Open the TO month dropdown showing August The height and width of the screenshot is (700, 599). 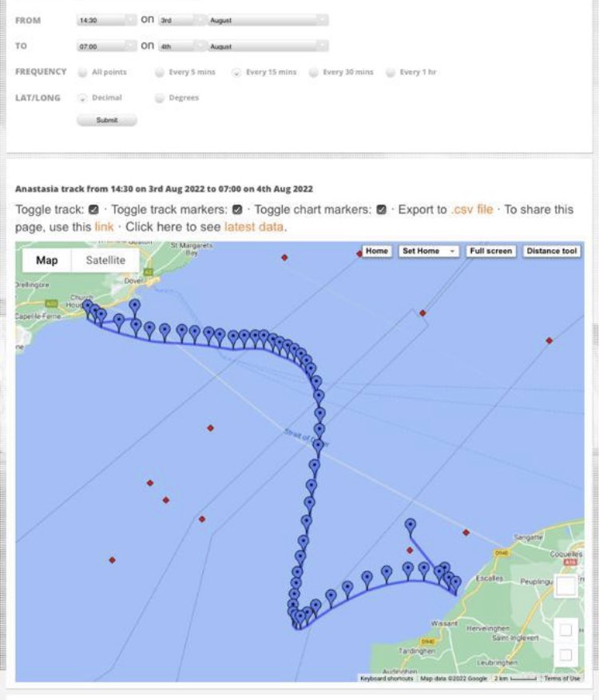coord(268,46)
